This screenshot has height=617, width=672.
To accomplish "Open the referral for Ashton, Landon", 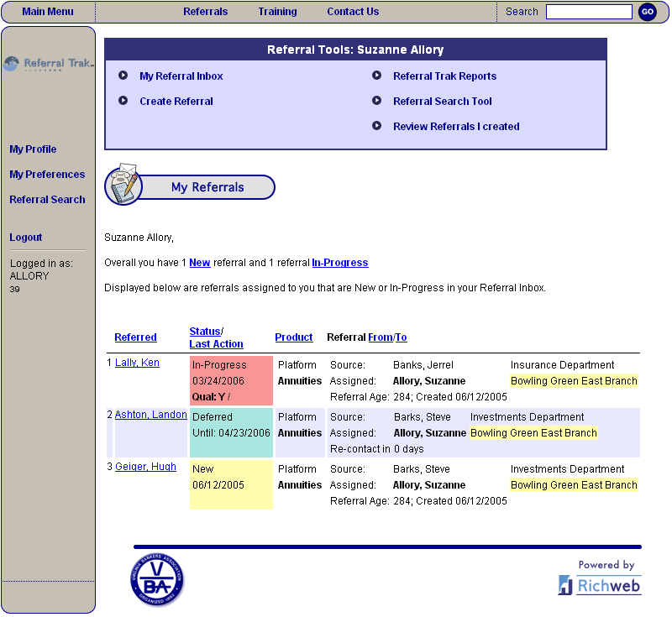I will pos(151,415).
